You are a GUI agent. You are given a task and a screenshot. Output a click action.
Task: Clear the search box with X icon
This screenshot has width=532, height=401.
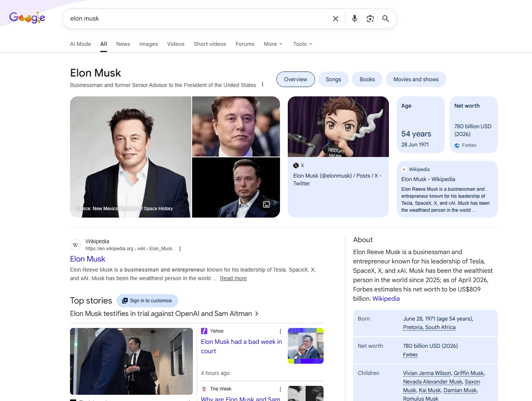click(x=336, y=19)
